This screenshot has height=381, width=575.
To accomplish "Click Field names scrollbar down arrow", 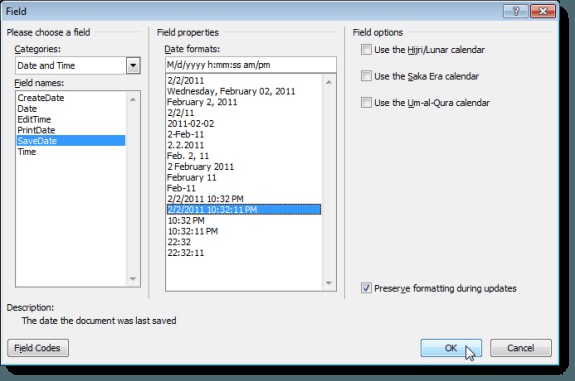I will click(133, 279).
